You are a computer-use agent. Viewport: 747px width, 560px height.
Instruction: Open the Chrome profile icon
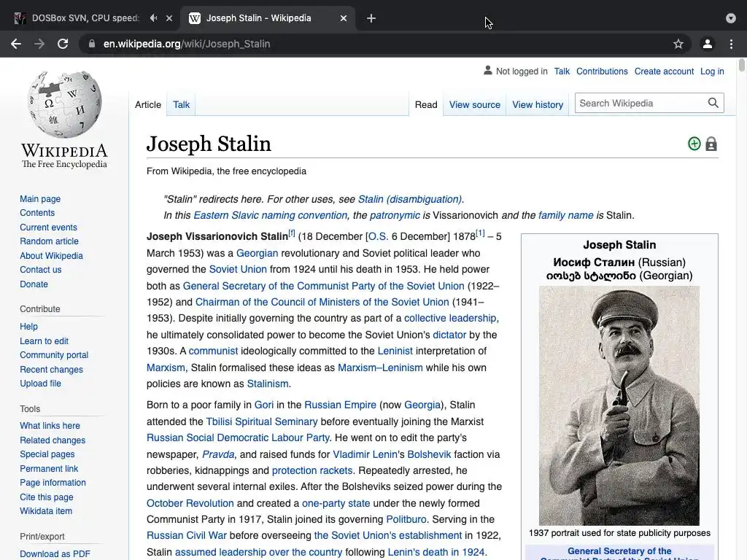click(x=708, y=44)
